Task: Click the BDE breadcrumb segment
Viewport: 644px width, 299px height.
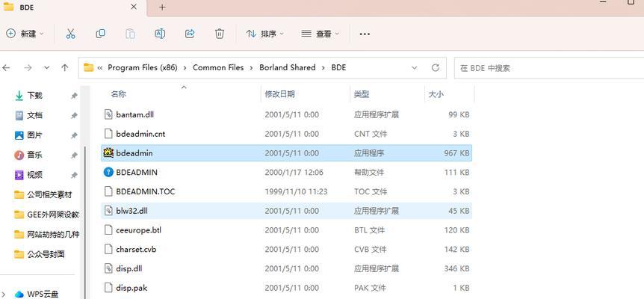Action: click(339, 68)
